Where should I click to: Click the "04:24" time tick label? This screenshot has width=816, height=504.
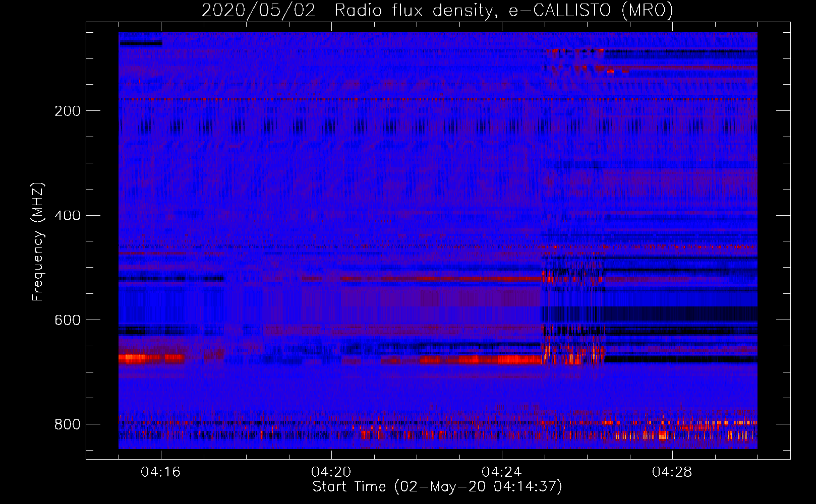pyautogui.click(x=502, y=472)
